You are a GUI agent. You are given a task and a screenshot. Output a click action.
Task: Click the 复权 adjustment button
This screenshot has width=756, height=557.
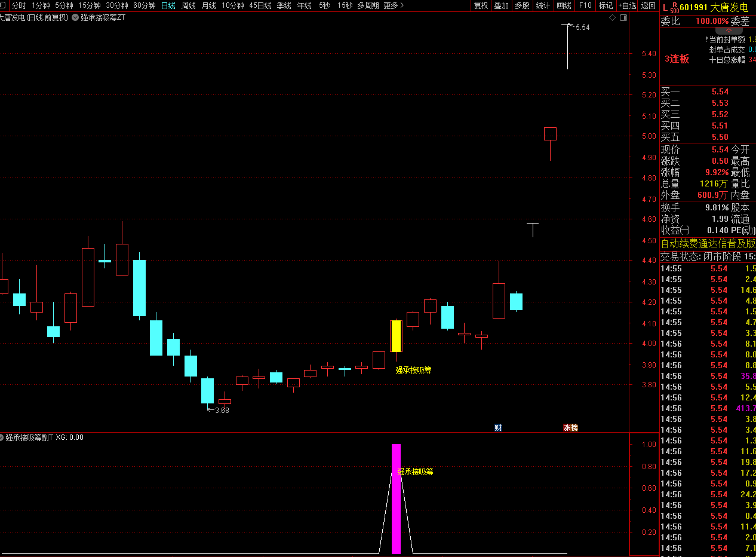point(481,5)
